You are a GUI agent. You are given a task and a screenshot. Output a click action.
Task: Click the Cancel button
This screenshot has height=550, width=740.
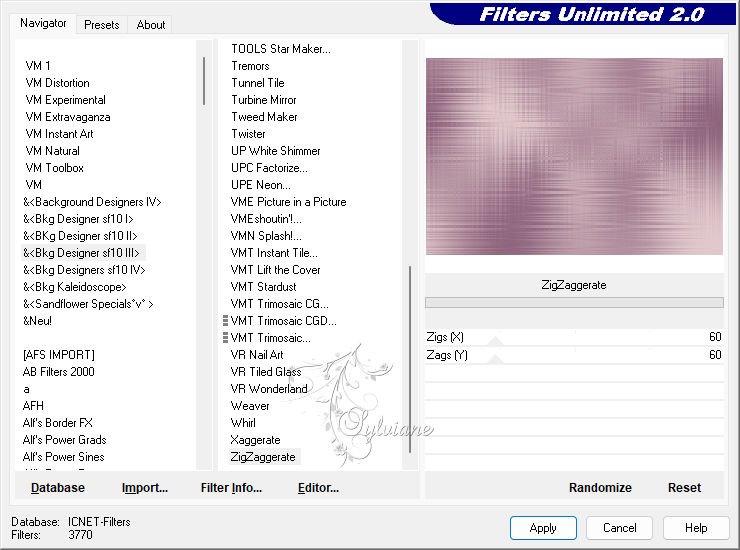[619, 527]
